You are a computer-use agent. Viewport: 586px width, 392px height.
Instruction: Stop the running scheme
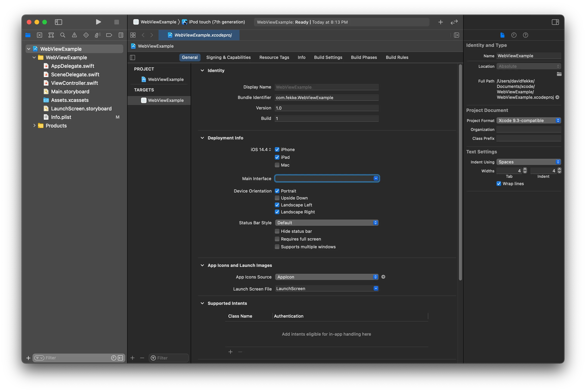[116, 22]
